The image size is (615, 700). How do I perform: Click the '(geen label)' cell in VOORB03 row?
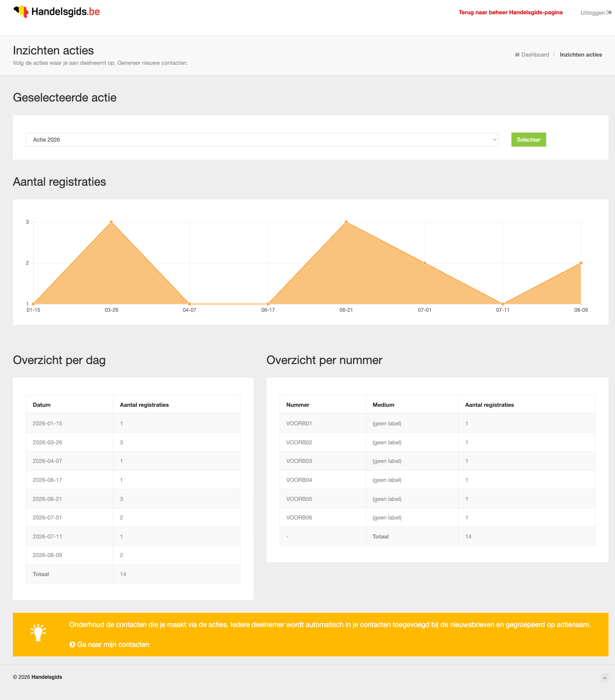412,461
